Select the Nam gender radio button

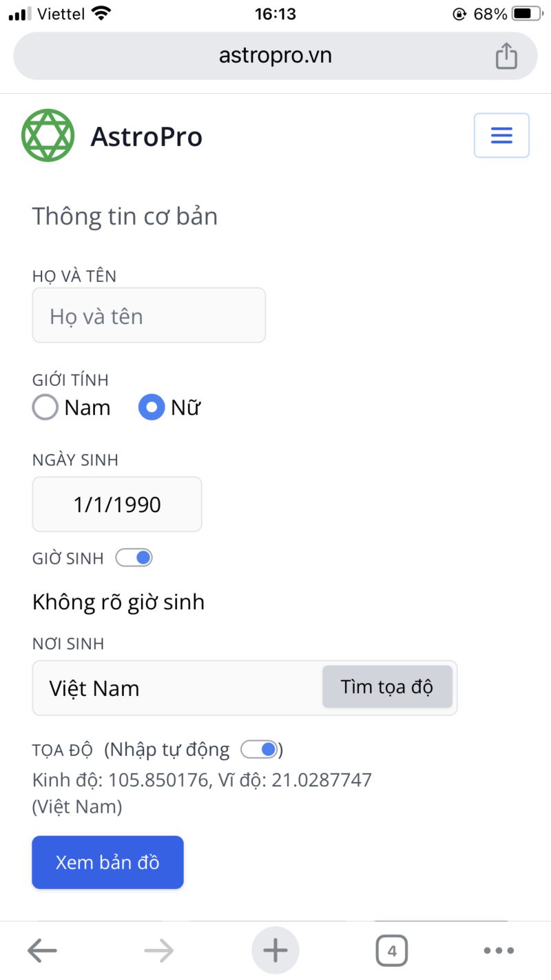44,407
